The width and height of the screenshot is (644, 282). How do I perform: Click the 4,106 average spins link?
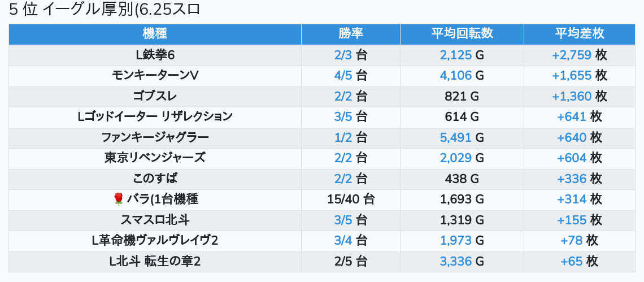456,75
